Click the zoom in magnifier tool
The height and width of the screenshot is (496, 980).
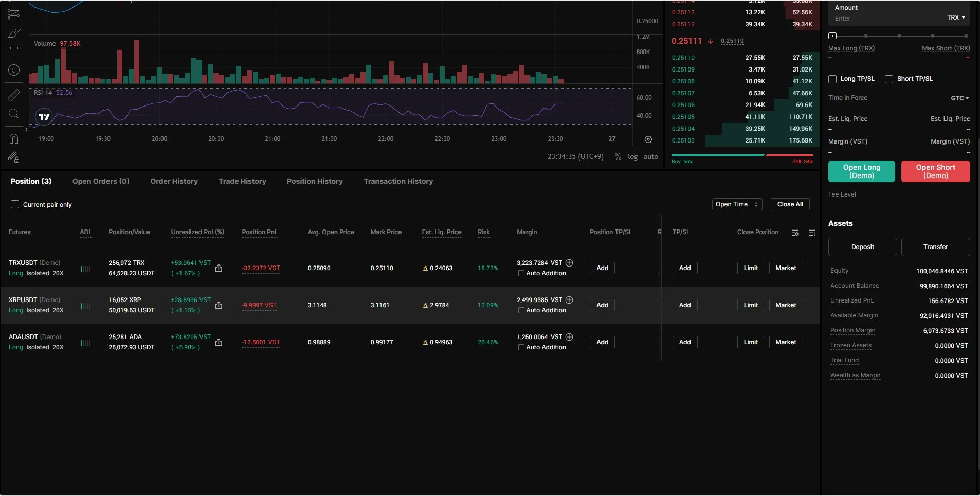pos(14,114)
